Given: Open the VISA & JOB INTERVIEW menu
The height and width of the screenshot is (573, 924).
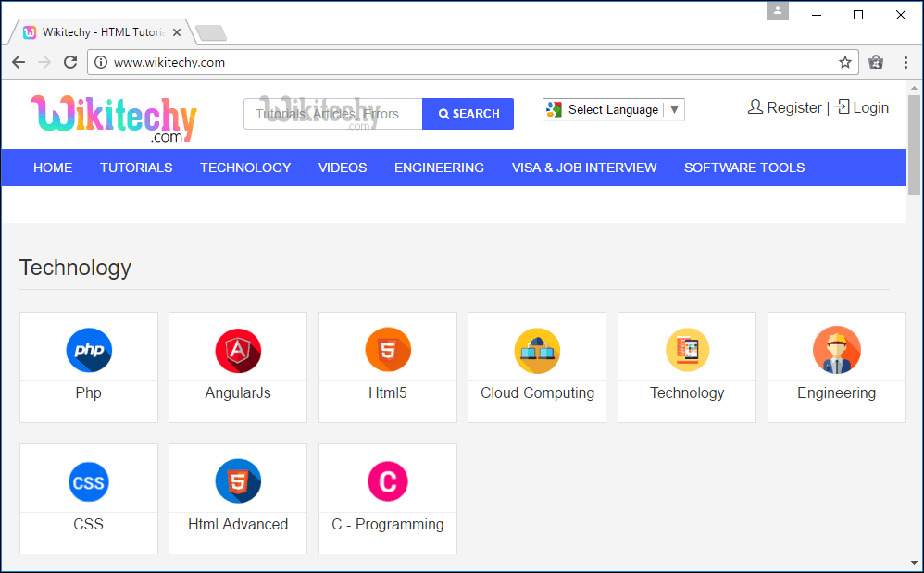Looking at the screenshot, I should [584, 168].
